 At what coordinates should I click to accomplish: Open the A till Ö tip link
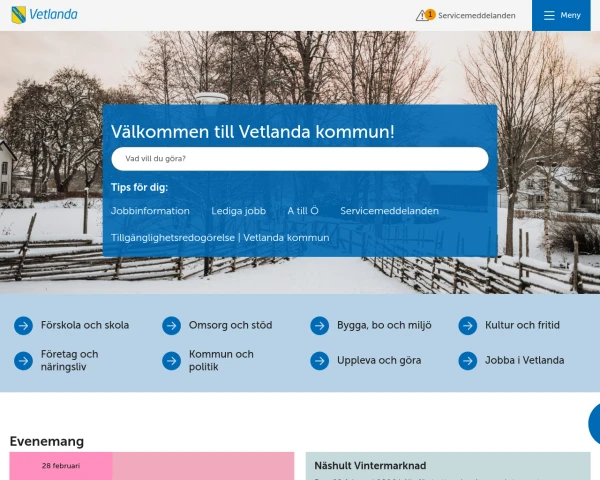[303, 211]
